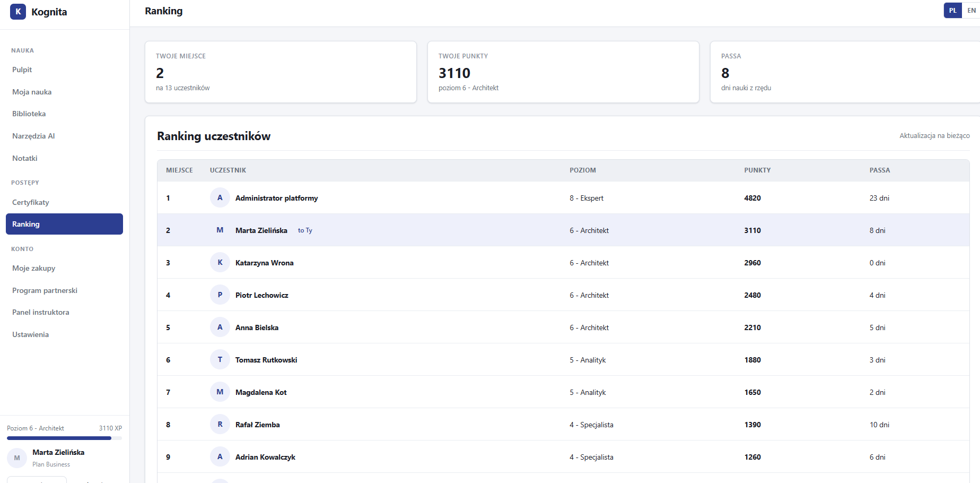Select Ranking in sidebar
The width and height of the screenshot is (980, 483).
[x=64, y=224]
